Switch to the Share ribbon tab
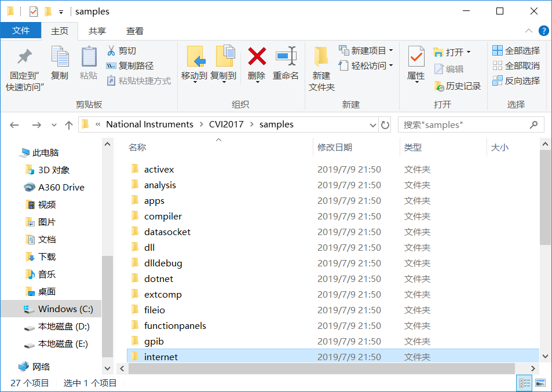The width and height of the screenshot is (552, 392). pyautogui.click(x=97, y=31)
